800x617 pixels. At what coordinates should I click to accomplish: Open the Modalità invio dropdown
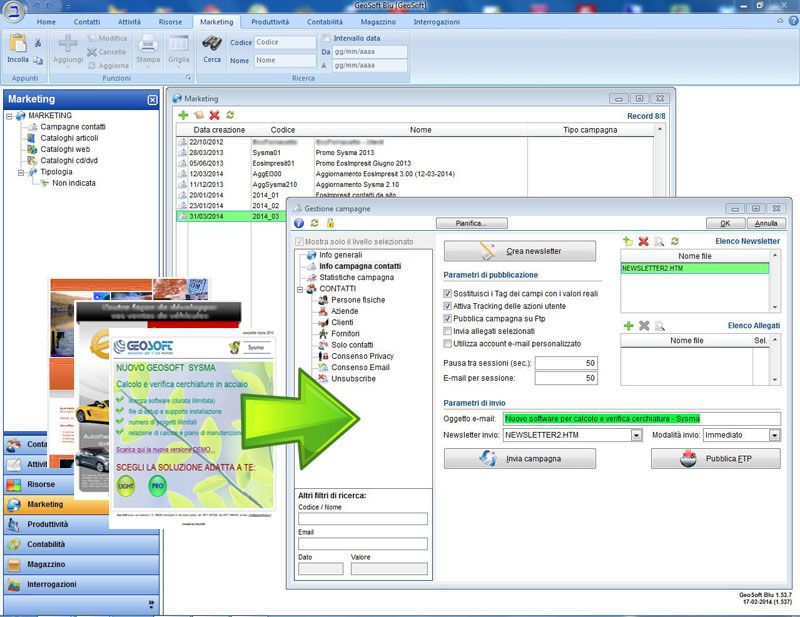[x=774, y=436]
